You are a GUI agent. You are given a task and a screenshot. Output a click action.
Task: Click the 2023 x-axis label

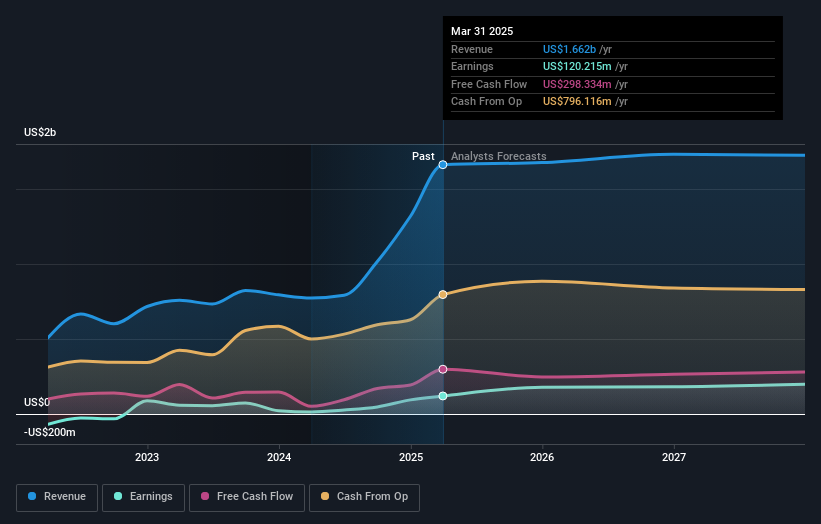click(x=147, y=458)
